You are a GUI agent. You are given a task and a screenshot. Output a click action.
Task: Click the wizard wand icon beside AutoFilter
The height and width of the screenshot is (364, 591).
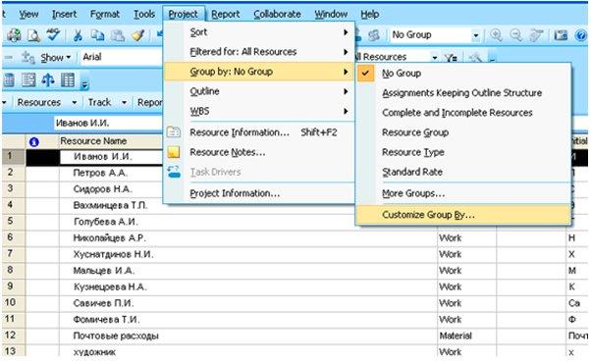[x=476, y=58]
